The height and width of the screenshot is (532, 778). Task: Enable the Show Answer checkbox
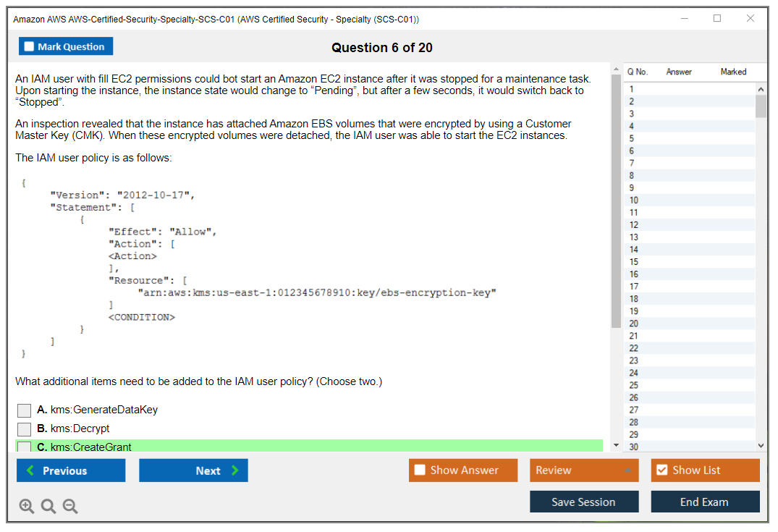(420, 470)
